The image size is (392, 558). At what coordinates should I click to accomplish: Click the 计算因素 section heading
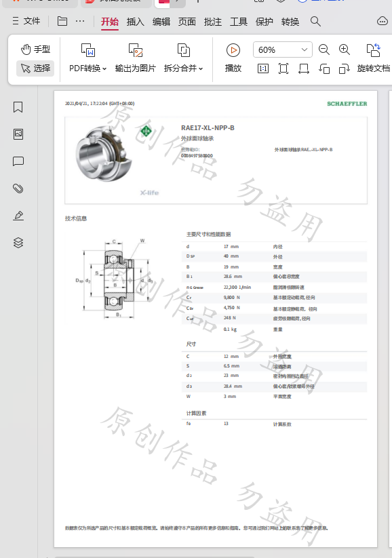tap(196, 413)
